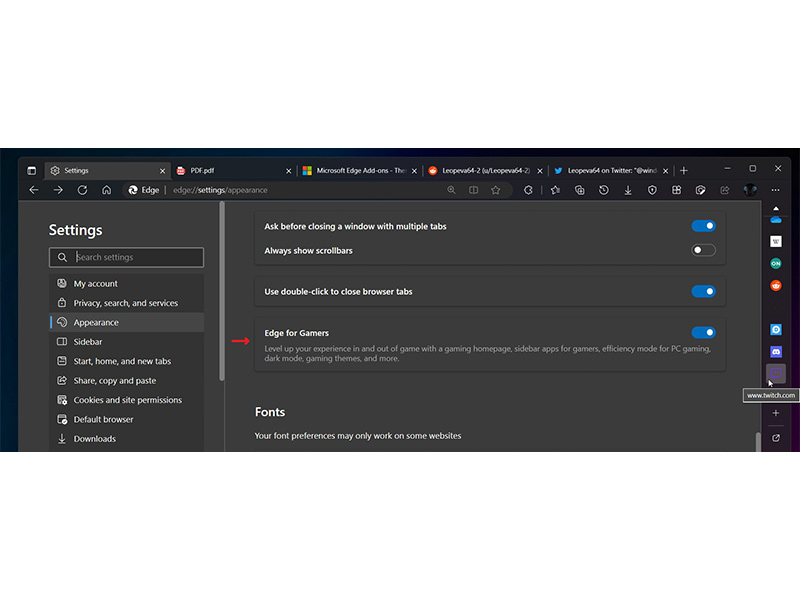The height and width of the screenshot is (600, 800).
Task: Open sidebar link in new tab icon
Action: coord(776,438)
